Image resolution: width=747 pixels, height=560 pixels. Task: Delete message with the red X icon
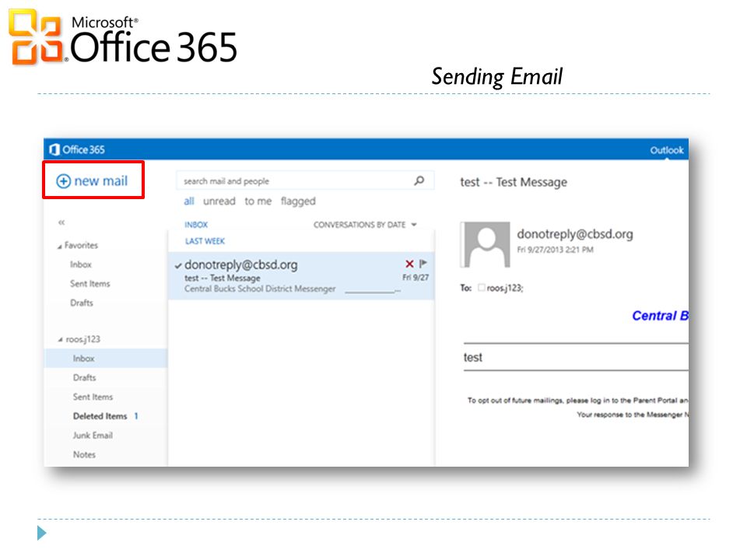[x=409, y=264]
